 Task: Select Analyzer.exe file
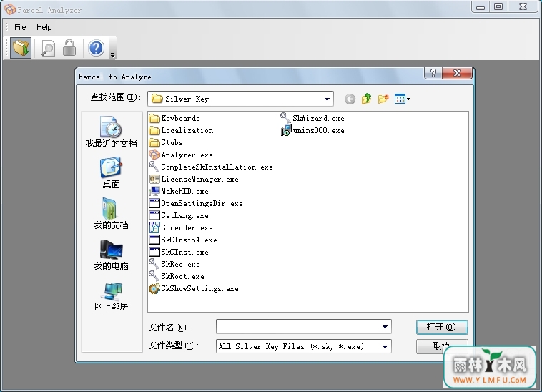tap(181, 155)
